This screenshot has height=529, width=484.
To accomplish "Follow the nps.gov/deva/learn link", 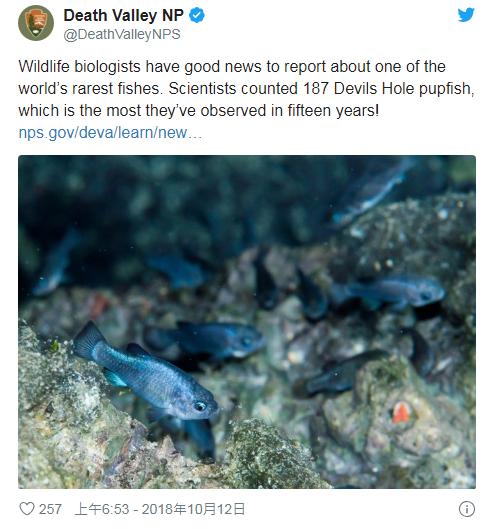I will (110, 133).
